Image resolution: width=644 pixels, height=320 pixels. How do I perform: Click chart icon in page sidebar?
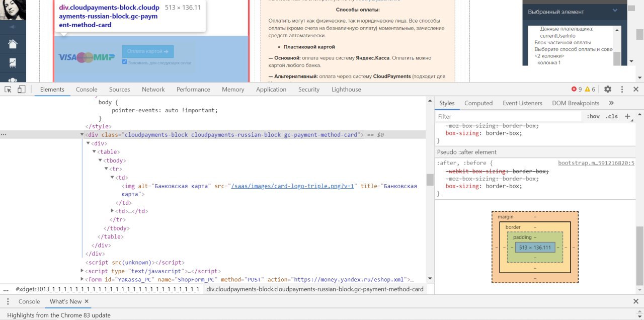[x=13, y=63]
